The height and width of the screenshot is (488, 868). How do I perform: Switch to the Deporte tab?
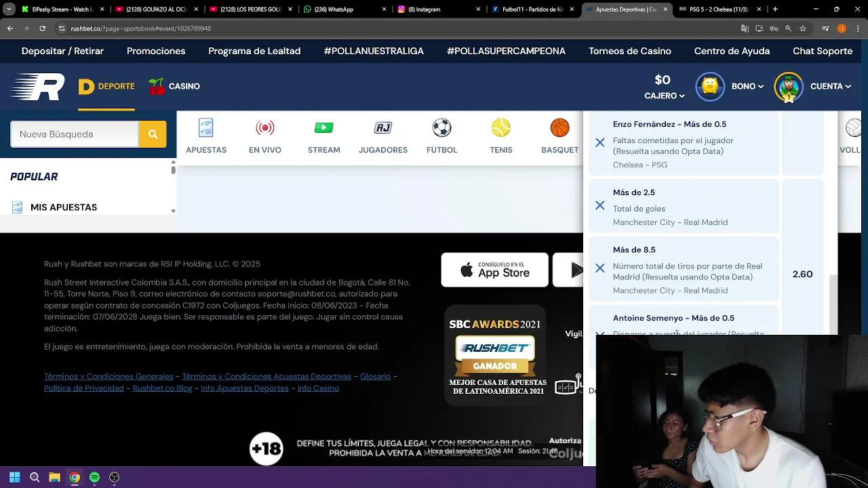(x=106, y=86)
